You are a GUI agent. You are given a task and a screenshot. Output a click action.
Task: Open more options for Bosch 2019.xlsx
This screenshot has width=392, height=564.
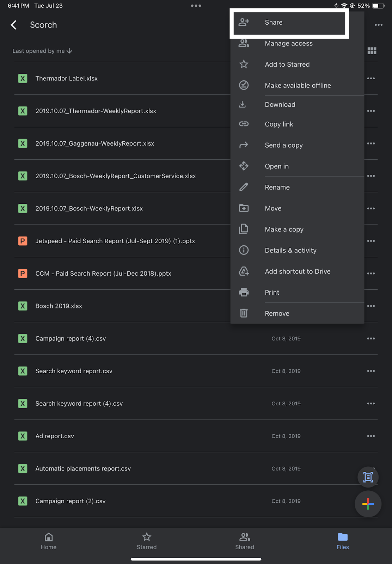(371, 306)
